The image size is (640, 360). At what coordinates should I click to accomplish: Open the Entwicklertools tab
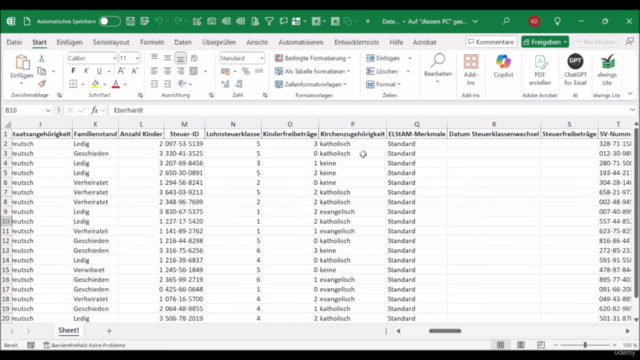coord(357,42)
